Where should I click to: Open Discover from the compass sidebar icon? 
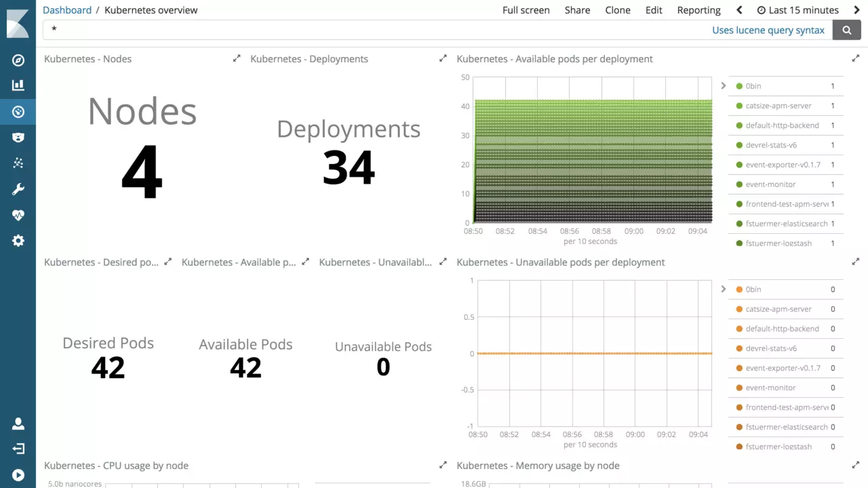(18, 60)
